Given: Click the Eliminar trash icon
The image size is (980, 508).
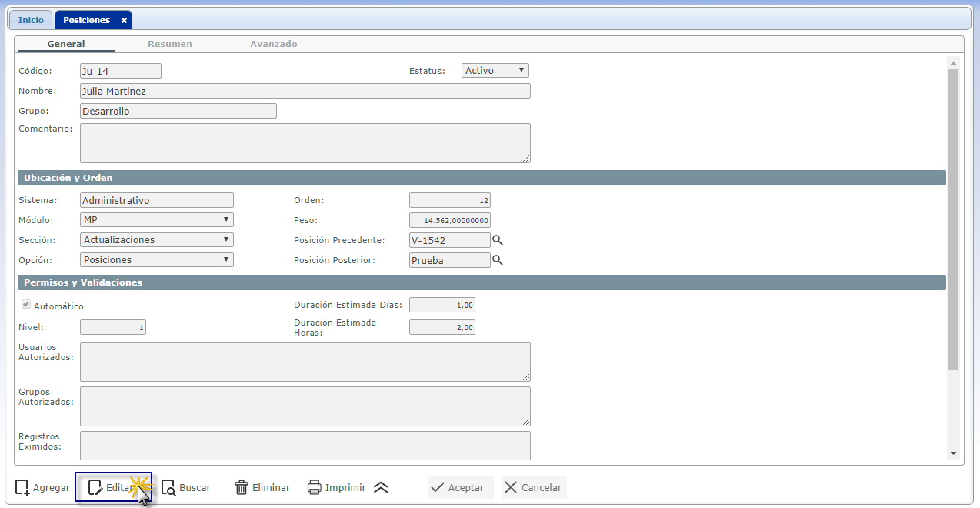Looking at the screenshot, I should point(242,487).
